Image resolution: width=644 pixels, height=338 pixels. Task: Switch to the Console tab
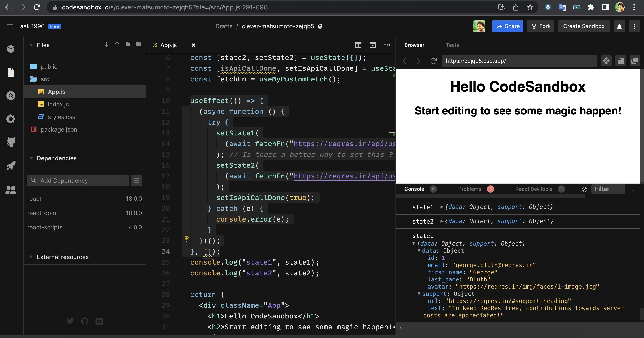(414, 189)
